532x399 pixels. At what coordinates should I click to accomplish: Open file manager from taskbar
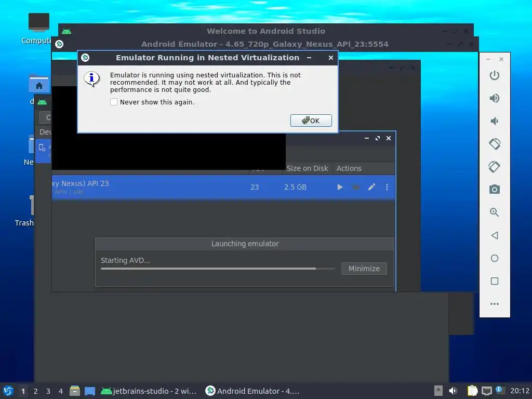coord(75,391)
